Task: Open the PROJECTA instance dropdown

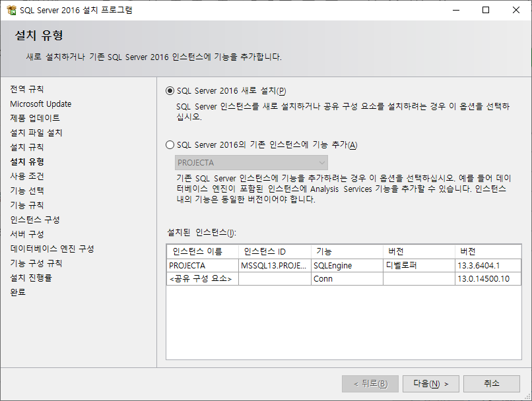Action: pyautogui.click(x=251, y=163)
